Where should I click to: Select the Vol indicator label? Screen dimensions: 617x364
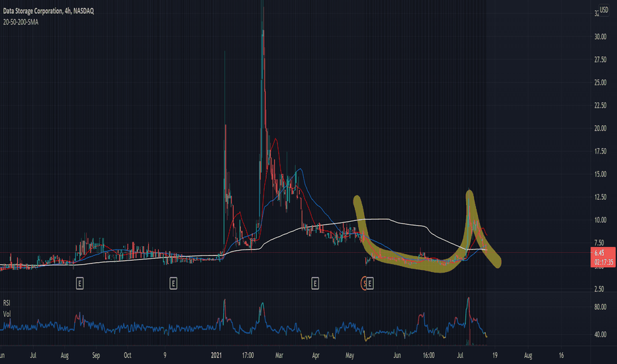(7, 314)
